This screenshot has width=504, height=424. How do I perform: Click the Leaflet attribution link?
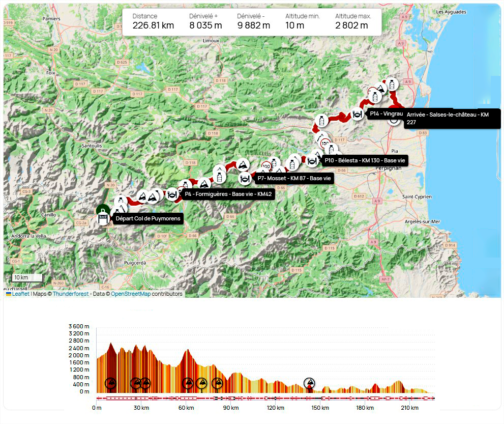click(x=20, y=294)
